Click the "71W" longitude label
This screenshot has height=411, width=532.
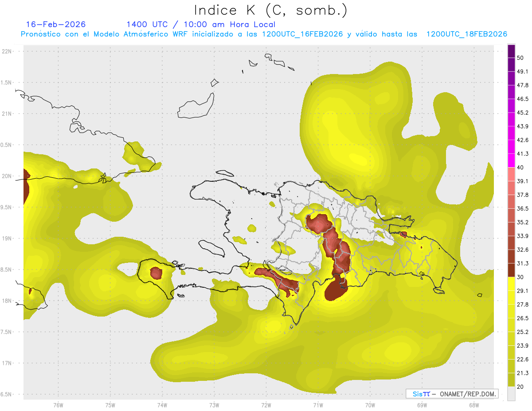tap(318, 405)
